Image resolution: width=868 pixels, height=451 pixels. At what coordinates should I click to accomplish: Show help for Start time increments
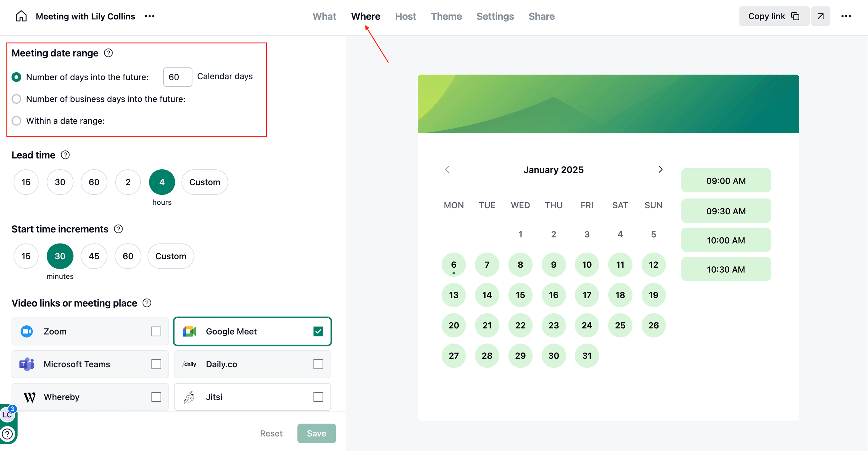pyautogui.click(x=118, y=229)
